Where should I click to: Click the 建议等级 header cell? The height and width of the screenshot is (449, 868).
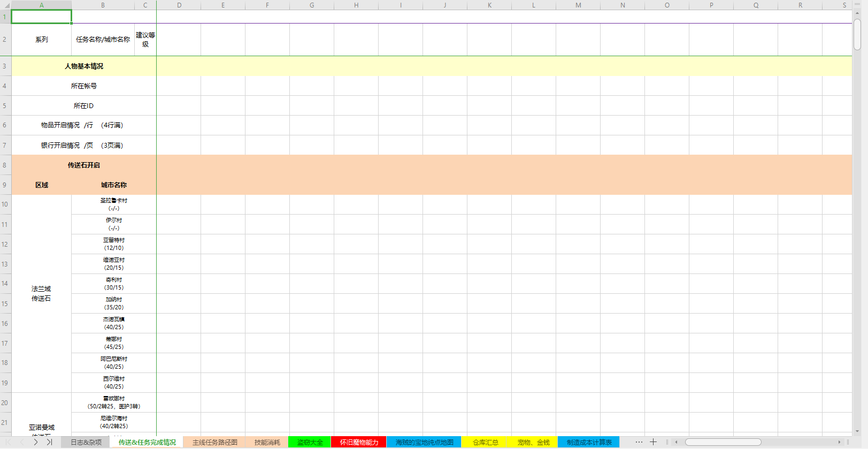(145, 40)
